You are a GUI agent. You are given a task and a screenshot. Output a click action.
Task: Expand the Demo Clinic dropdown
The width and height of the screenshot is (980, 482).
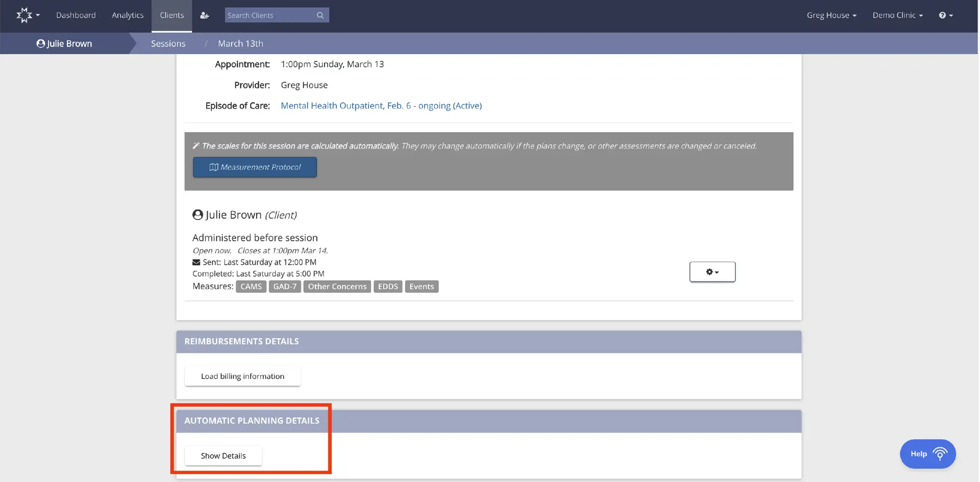tap(897, 15)
